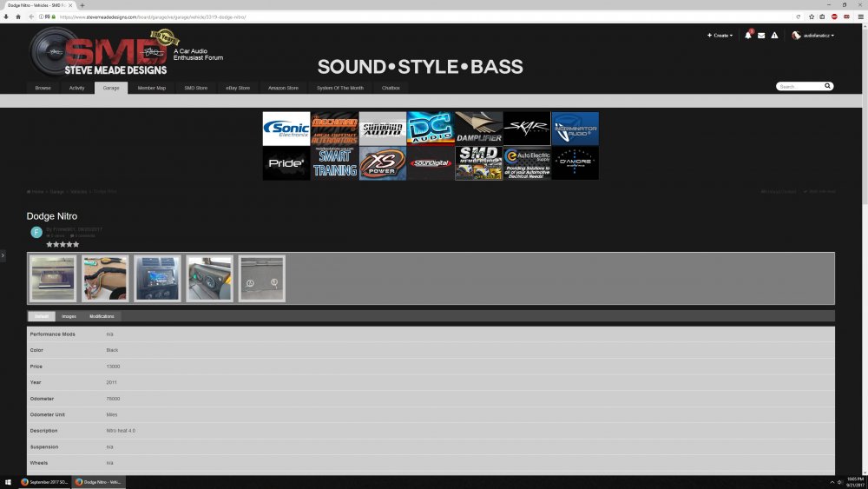The width and height of the screenshot is (868, 489).
Task: Open the Chatbox tab
Action: (x=391, y=88)
